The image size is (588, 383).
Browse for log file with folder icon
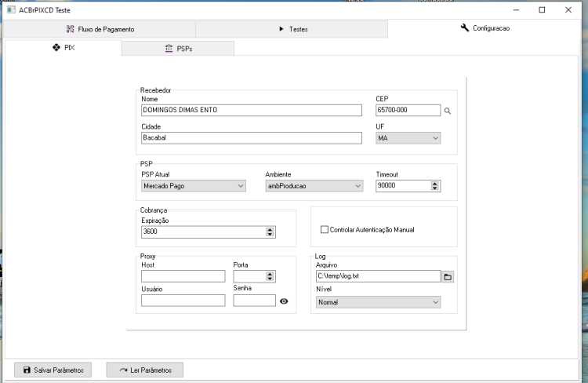coord(448,277)
